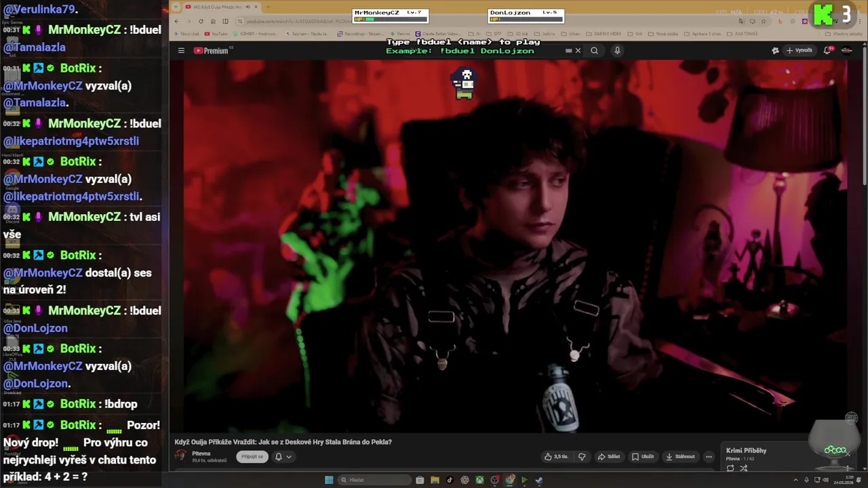
Task: Clear the YouTube search box with the X
Action: click(578, 50)
